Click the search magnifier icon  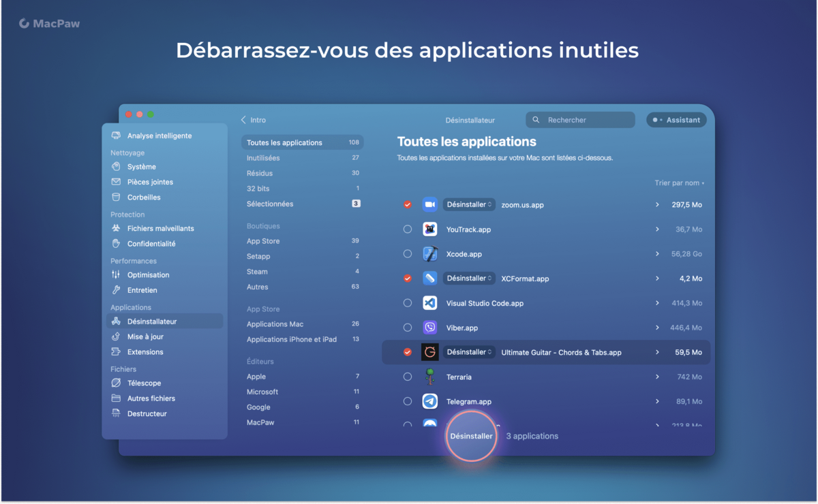[x=536, y=120]
